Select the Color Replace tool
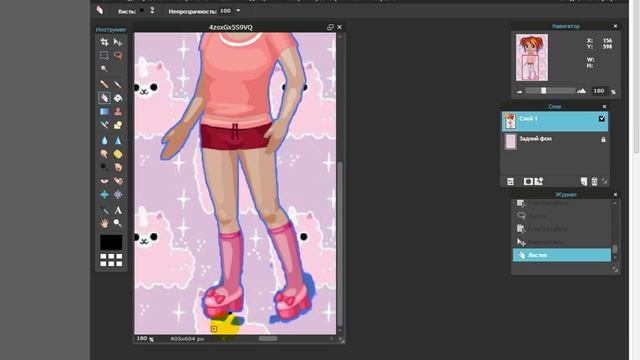 pyautogui.click(x=104, y=125)
